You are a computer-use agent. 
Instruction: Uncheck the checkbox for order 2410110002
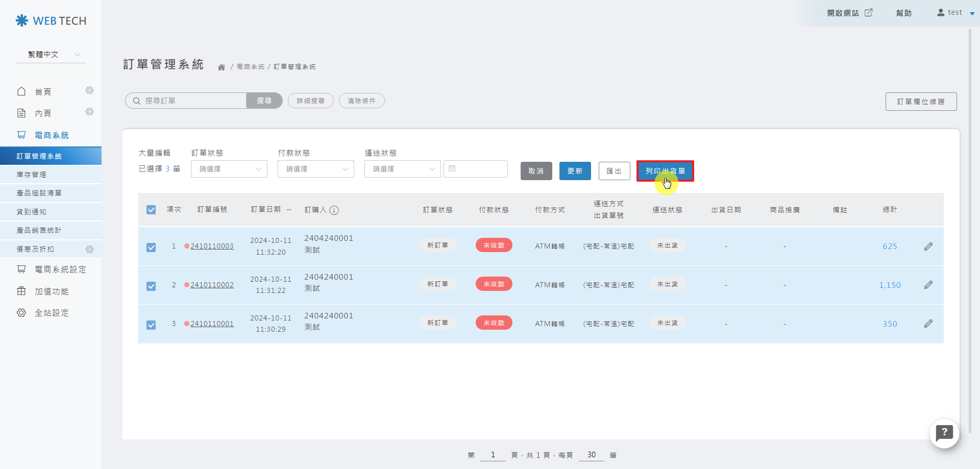click(151, 286)
